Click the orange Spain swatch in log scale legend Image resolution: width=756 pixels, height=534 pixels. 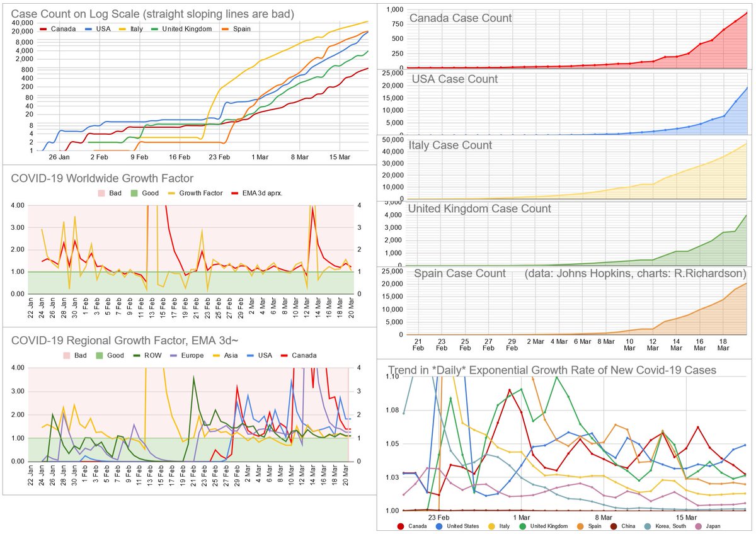click(225, 29)
